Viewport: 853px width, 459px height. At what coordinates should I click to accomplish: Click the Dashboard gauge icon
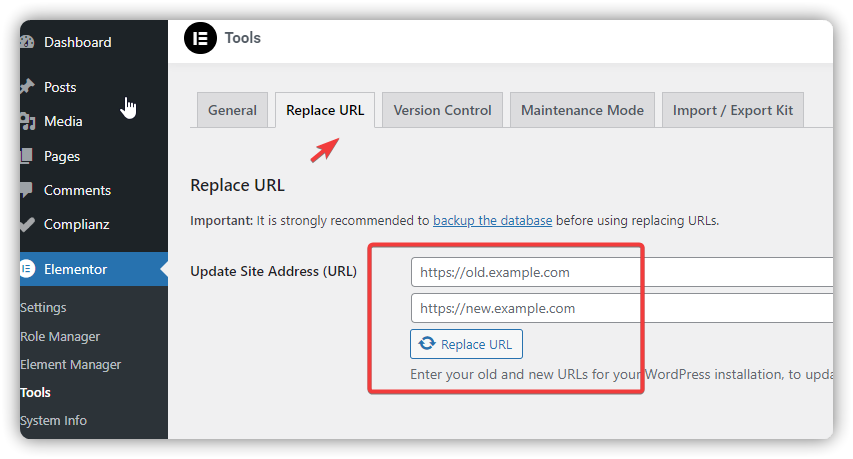[x=27, y=42]
